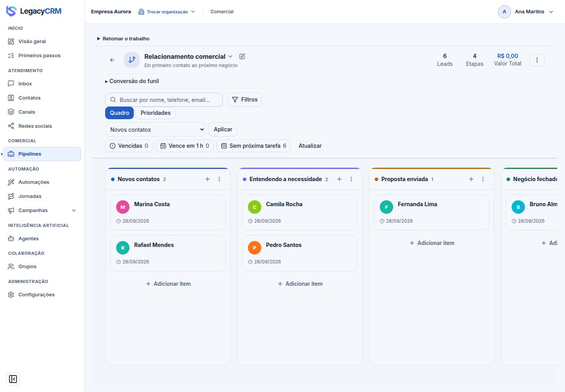Click the user avatar A
This screenshot has width=565, height=392.
coord(505,12)
